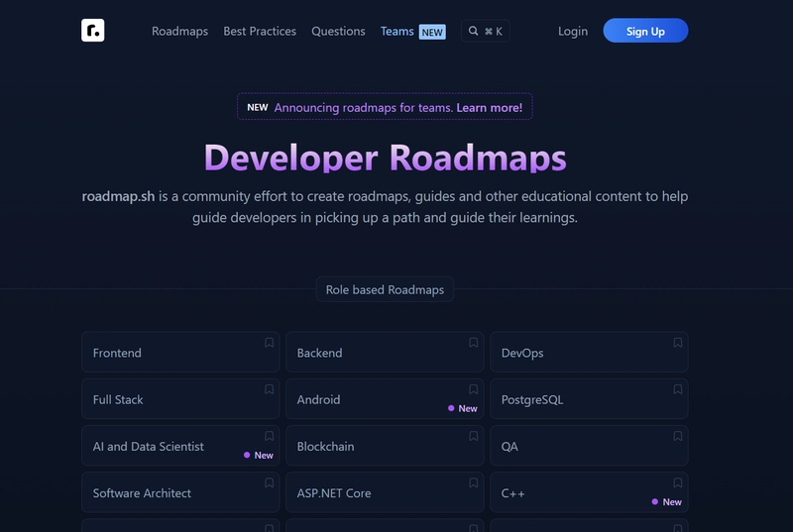Open the ASP.NET Core roadmap card
This screenshot has width=793, height=532.
(385, 492)
